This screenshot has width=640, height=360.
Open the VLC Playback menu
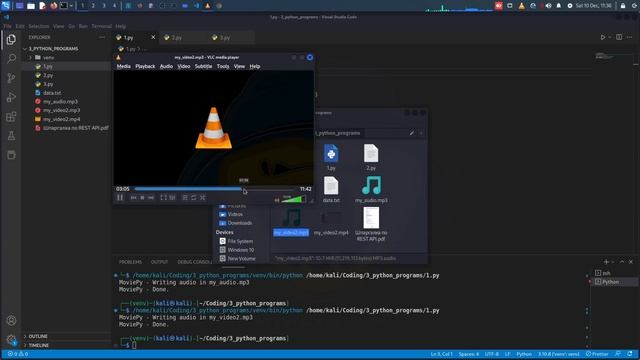(145, 66)
